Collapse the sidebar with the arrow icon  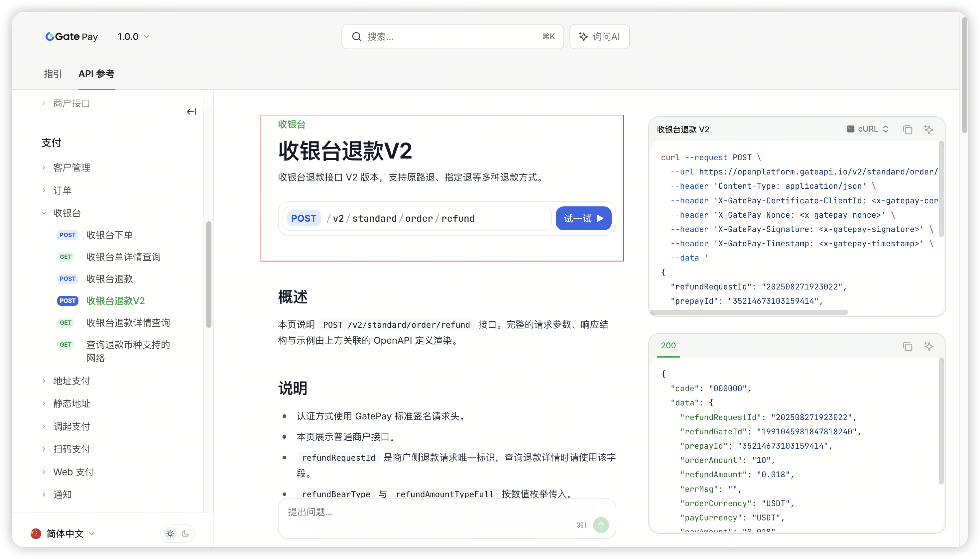(x=191, y=112)
